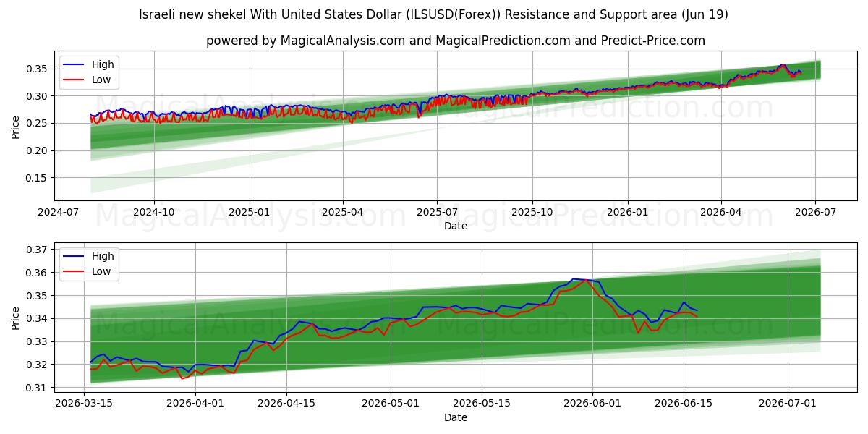Click the 2026-05-15 x-axis label
Screen dimensions: 868x434
point(481,404)
